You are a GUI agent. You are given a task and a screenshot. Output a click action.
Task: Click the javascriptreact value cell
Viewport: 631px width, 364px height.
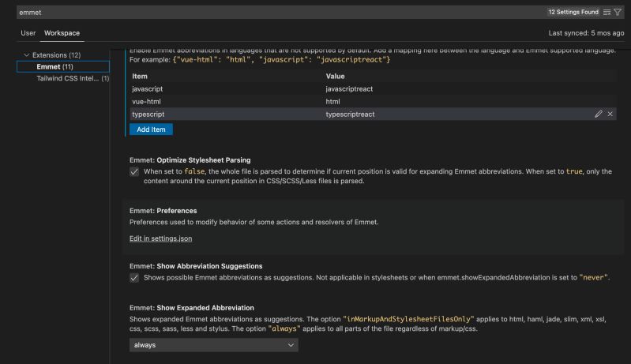(349, 89)
